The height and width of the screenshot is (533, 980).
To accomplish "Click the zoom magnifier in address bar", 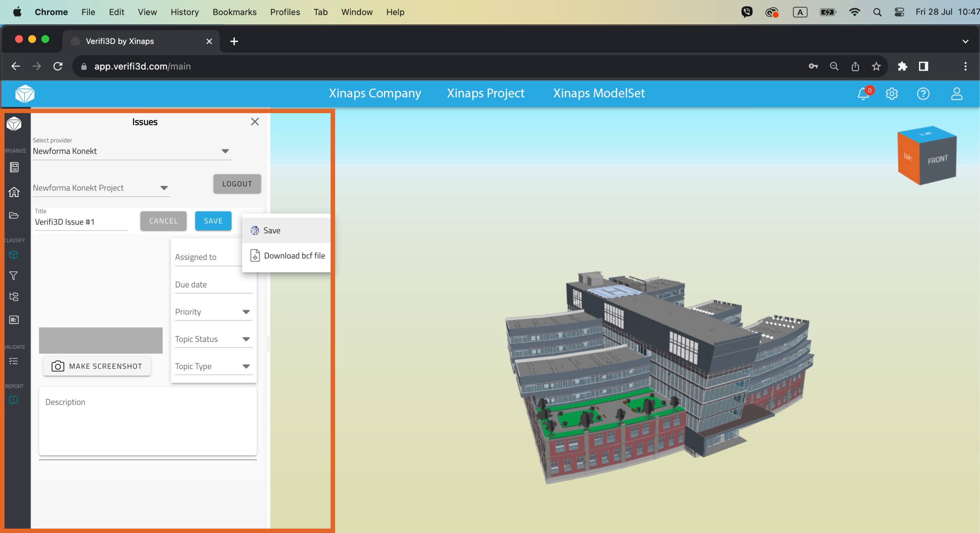I will pos(834,66).
